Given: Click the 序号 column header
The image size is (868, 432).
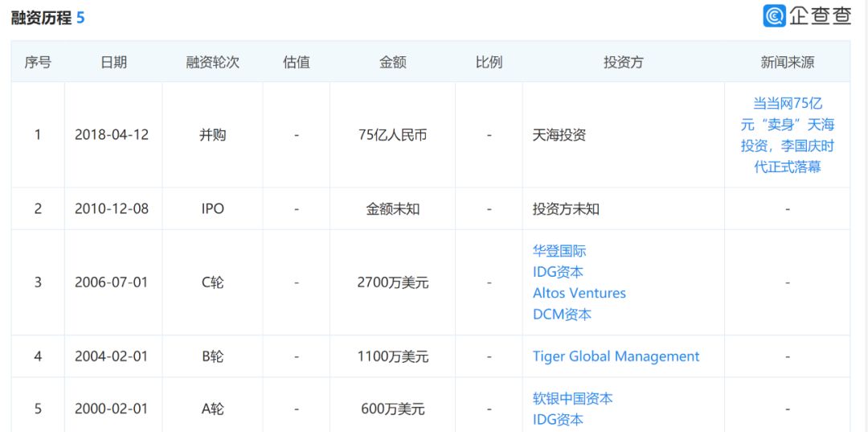Looking at the screenshot, I should 38,62.
